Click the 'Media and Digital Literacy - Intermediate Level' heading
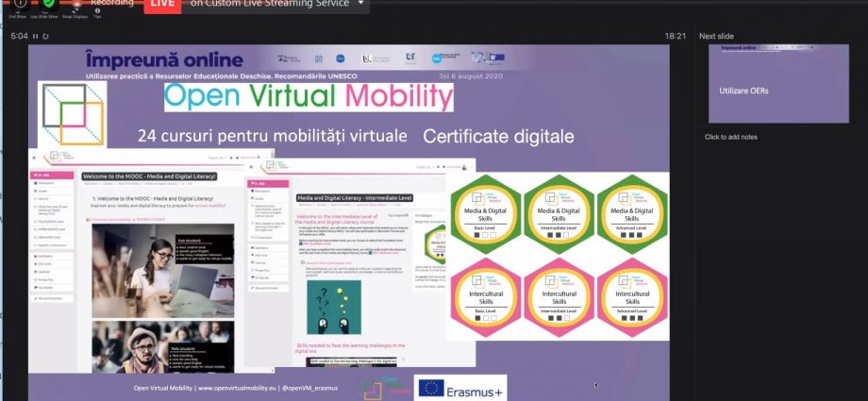The width and height of the screenshot is (868, 401). 355,198
